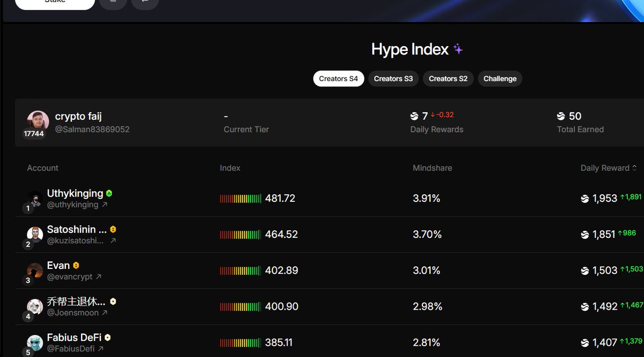The height and width of the screenshot is (357, 644).
Task: Click the Satoshinin profile avatar at rank 2
Action: tap(35, 235)
